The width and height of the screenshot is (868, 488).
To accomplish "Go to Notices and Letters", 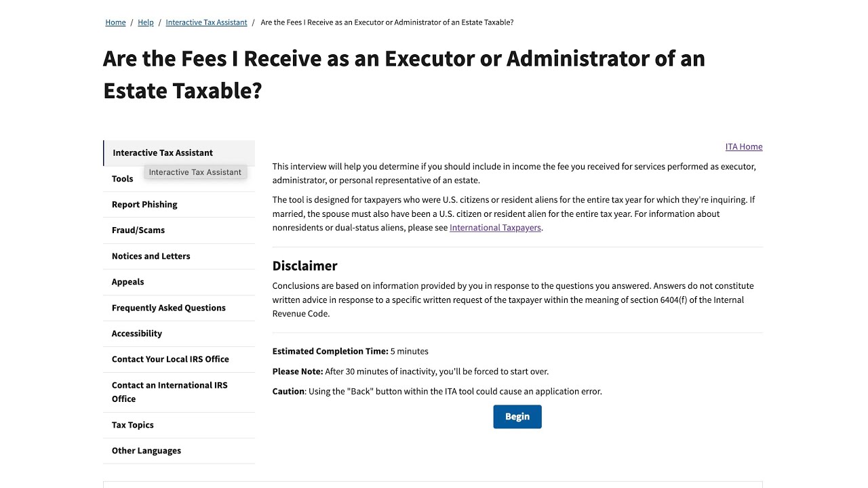I will pos(151,256).
